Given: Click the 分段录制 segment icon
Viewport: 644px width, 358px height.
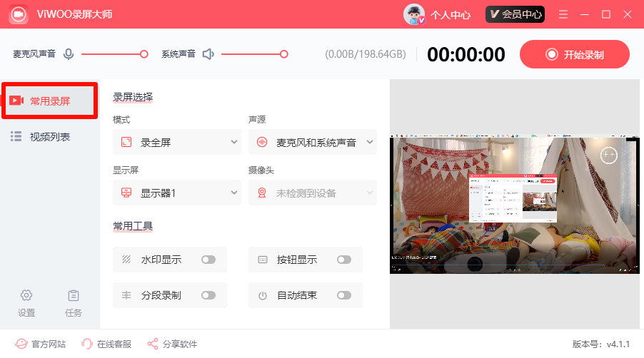Looking at the screenshot, I should (126, 295).
